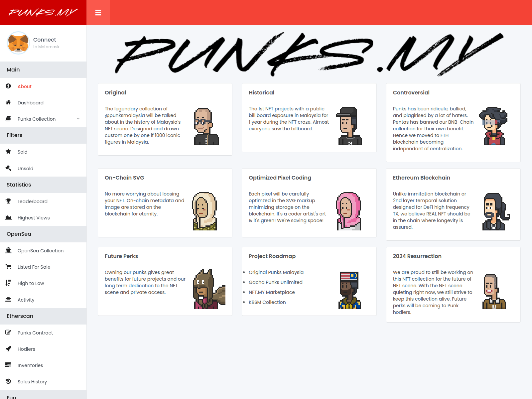
Task: Click the black cap punk in Historical card
Action: 350,126
